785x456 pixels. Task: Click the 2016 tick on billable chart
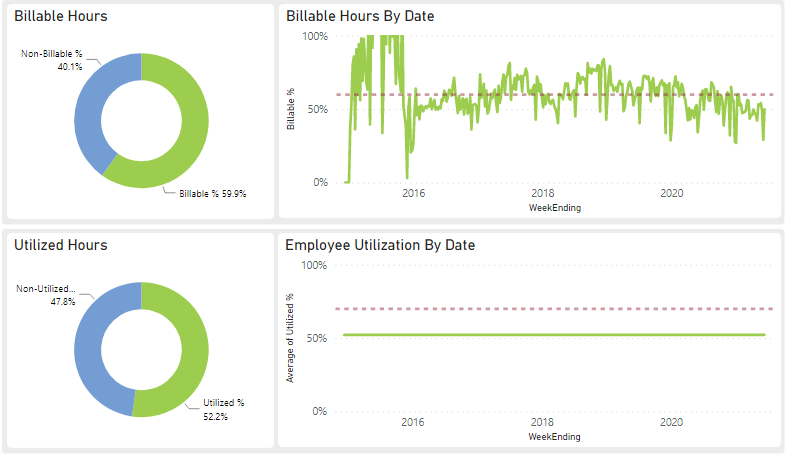[414, 193]
